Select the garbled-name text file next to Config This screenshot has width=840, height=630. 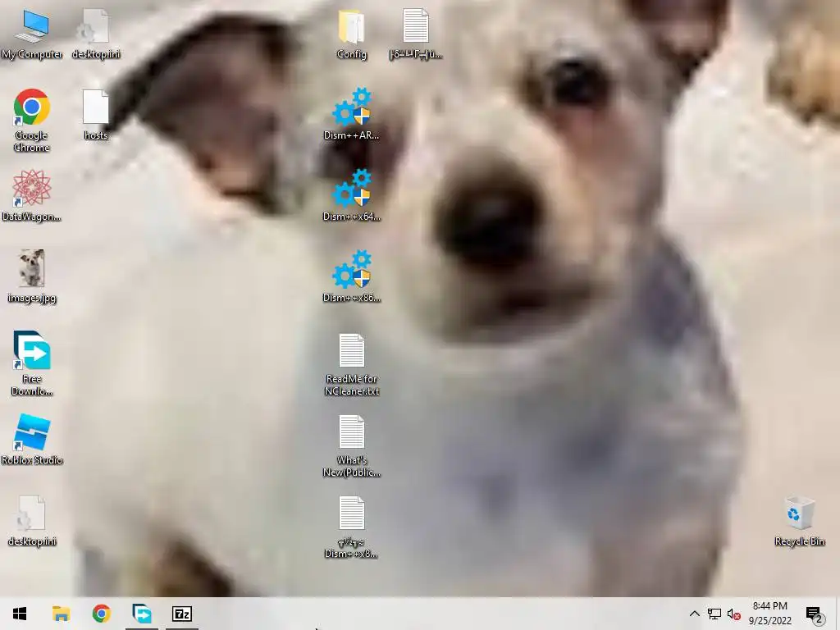(416, 34)
